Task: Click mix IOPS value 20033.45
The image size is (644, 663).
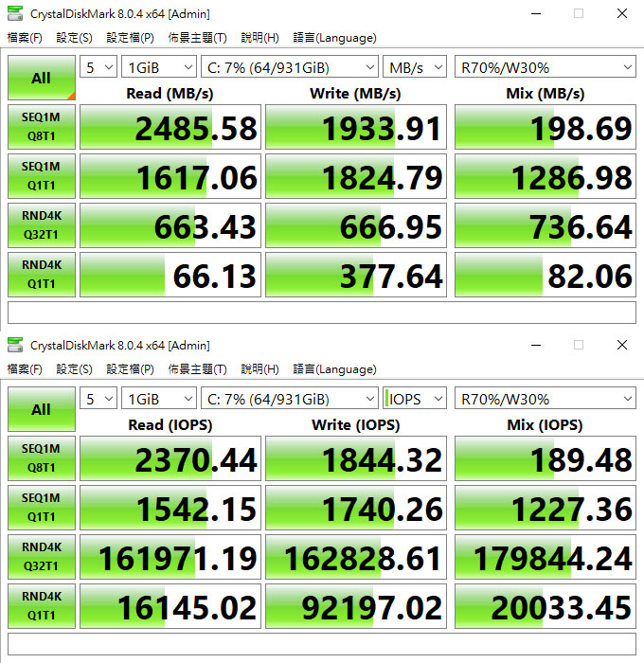Action: [546, 606]
